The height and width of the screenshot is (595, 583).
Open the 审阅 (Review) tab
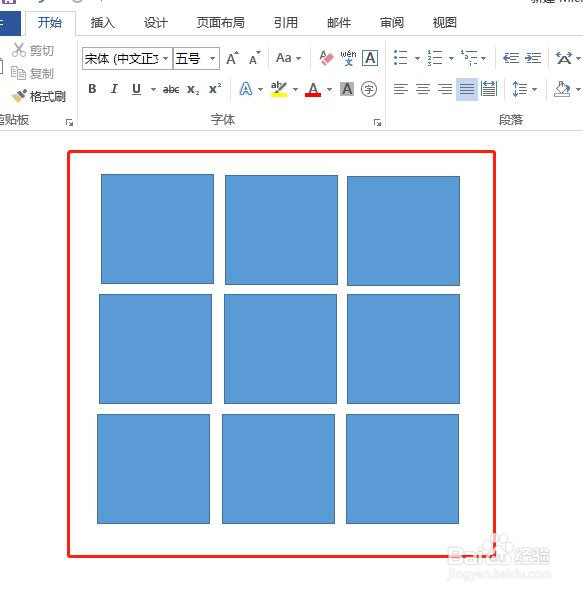[x=392, y=23]
